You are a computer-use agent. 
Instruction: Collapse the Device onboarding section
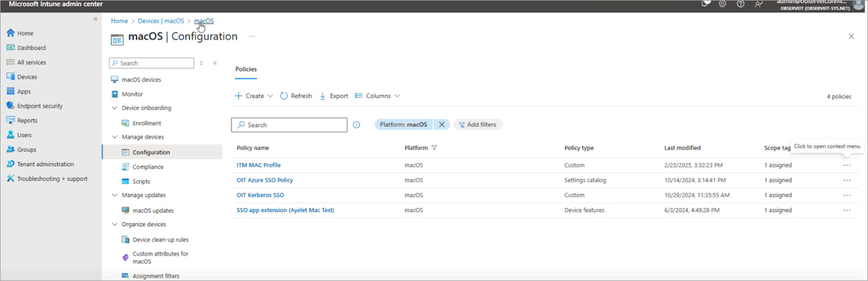tap(114, 108)
